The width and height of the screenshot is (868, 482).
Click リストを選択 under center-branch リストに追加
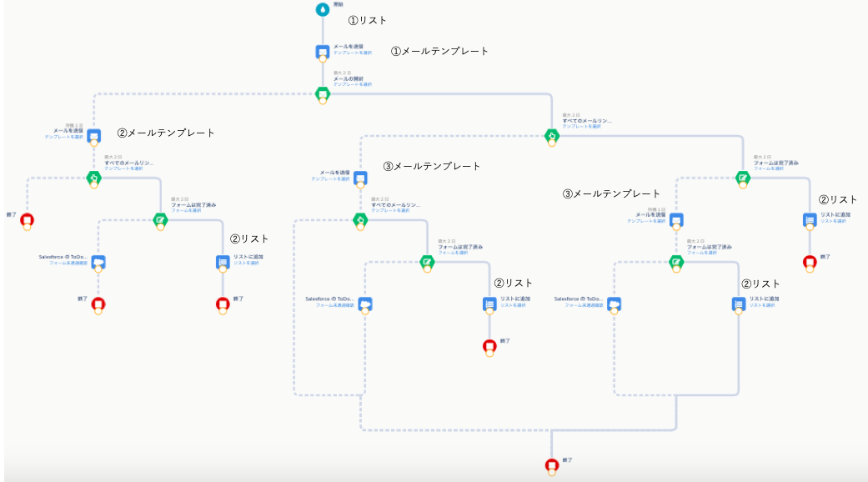513,305
